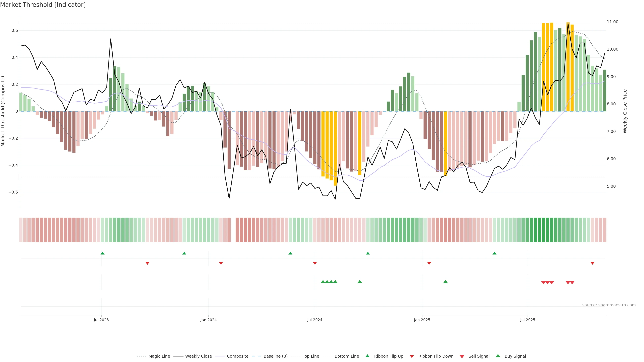Toggle the Composite legend entry
644x362 pixels.
coord(237,356)
